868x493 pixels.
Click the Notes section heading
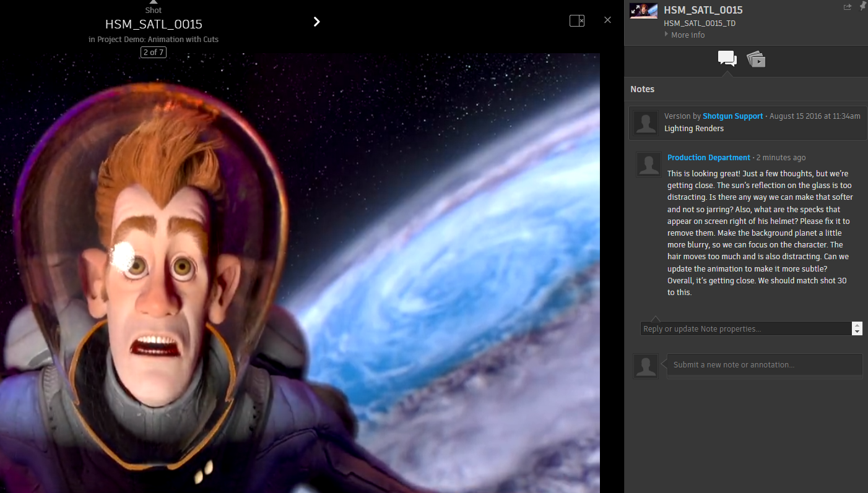(642, 89)
